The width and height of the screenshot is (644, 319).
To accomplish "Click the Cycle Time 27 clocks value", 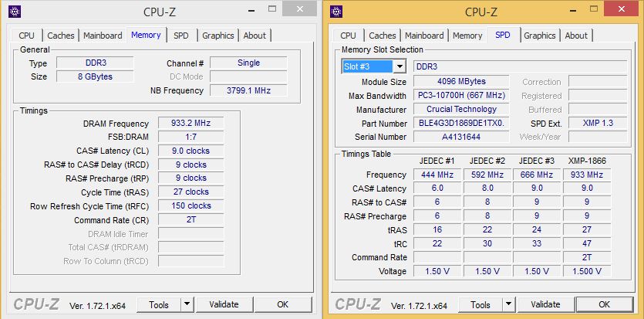I will pos(191,192).
